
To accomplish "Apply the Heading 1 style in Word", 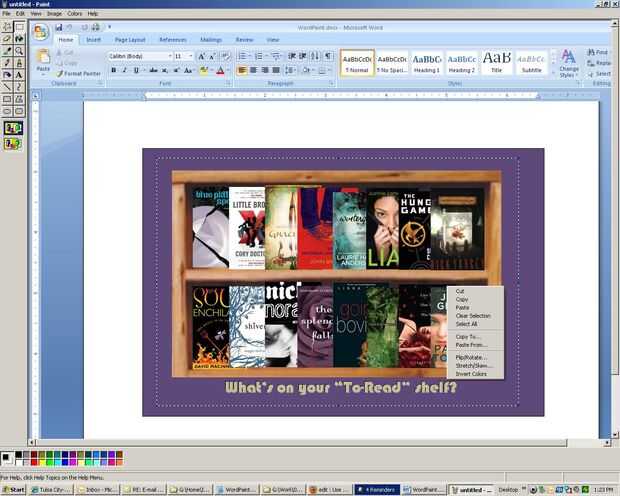I will (427, 63).
